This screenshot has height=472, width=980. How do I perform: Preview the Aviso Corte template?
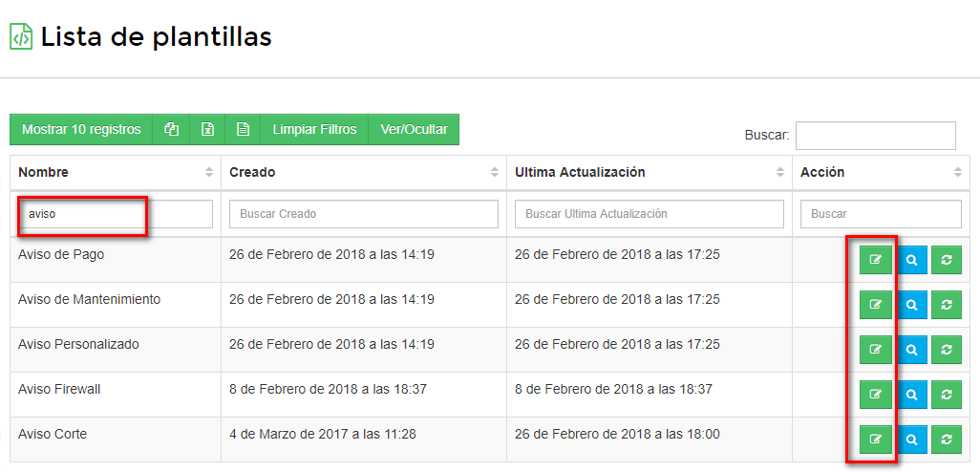tap(912, 440)
